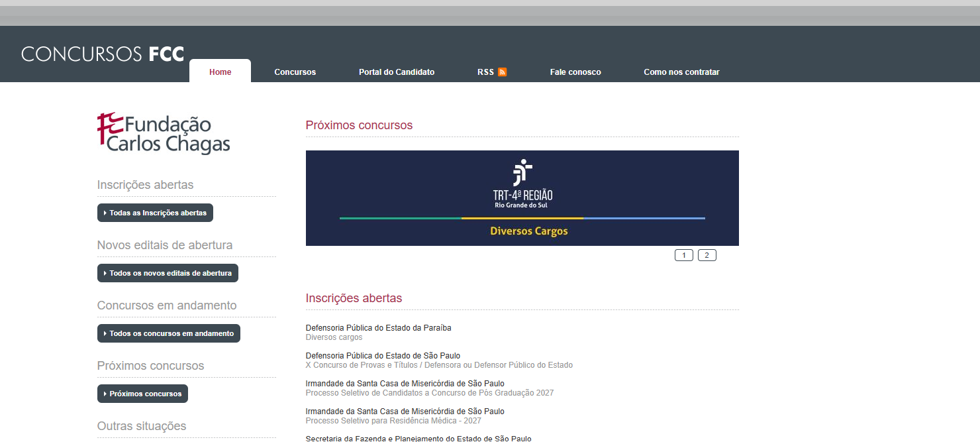
Task: Click the Próximos concursos sidebar button
Action: click(x=142, y=394)
